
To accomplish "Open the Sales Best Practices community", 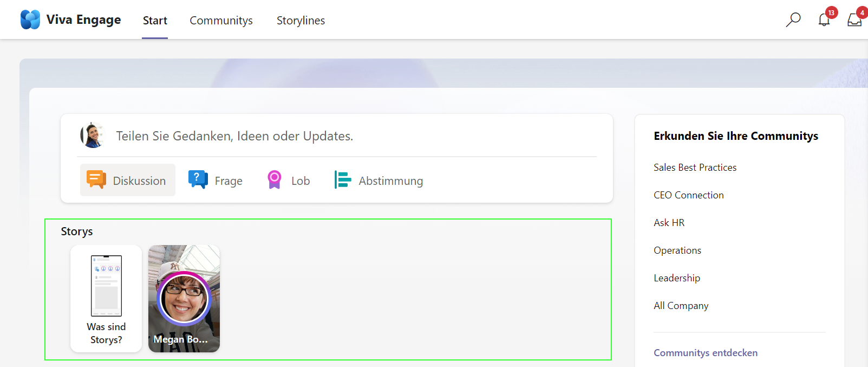I will (x=695, y=168).
